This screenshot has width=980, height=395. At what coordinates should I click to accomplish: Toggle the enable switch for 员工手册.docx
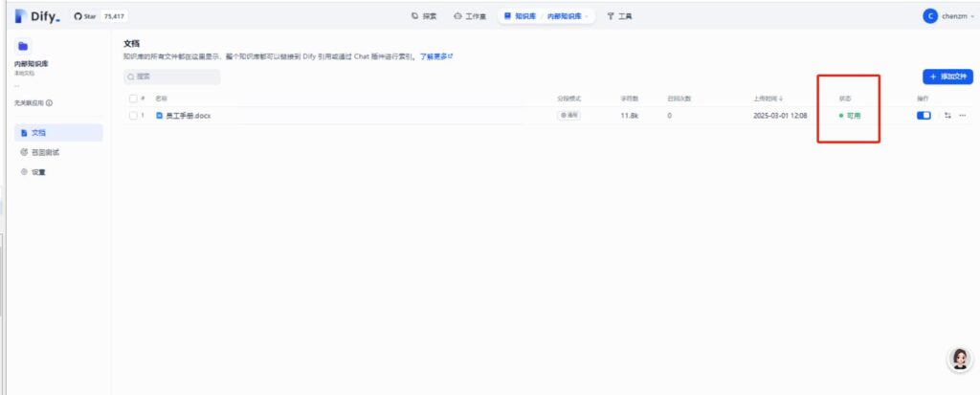point(924,115)
